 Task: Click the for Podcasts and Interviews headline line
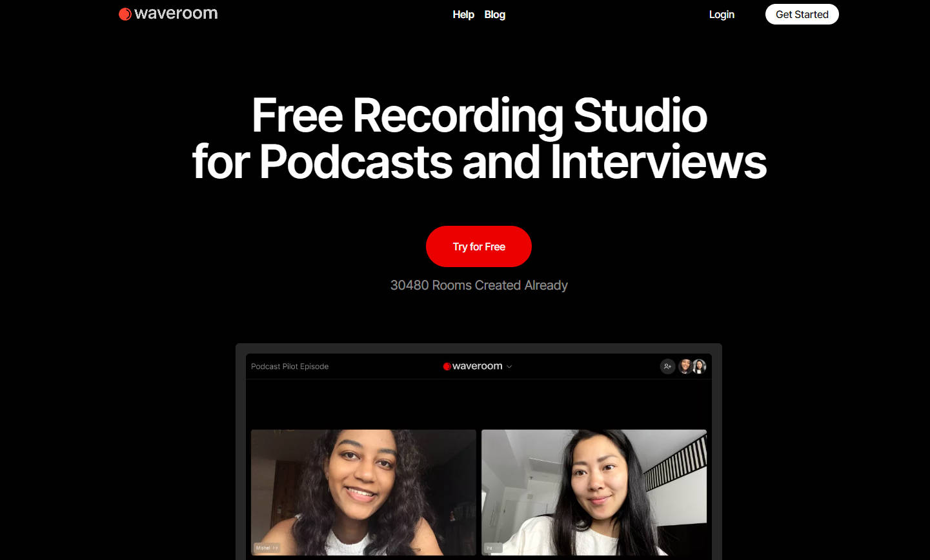pyautogui.click(x=479, y=161)
